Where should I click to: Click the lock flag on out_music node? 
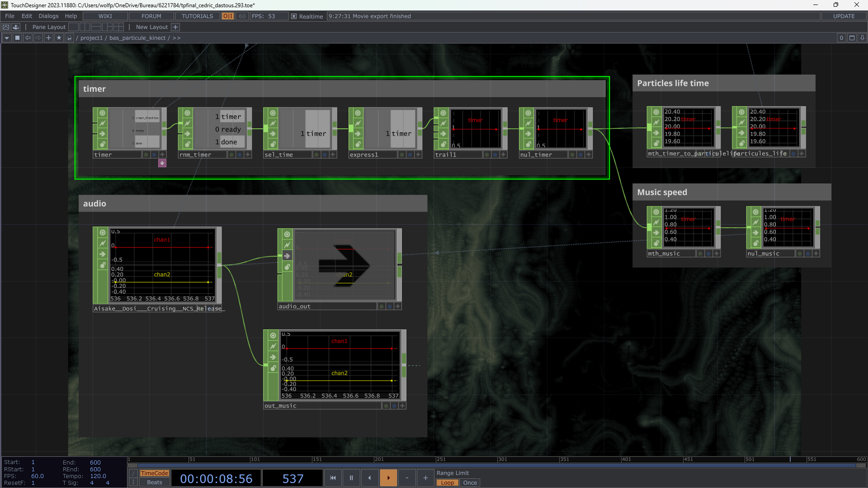[x=273, y=368]
